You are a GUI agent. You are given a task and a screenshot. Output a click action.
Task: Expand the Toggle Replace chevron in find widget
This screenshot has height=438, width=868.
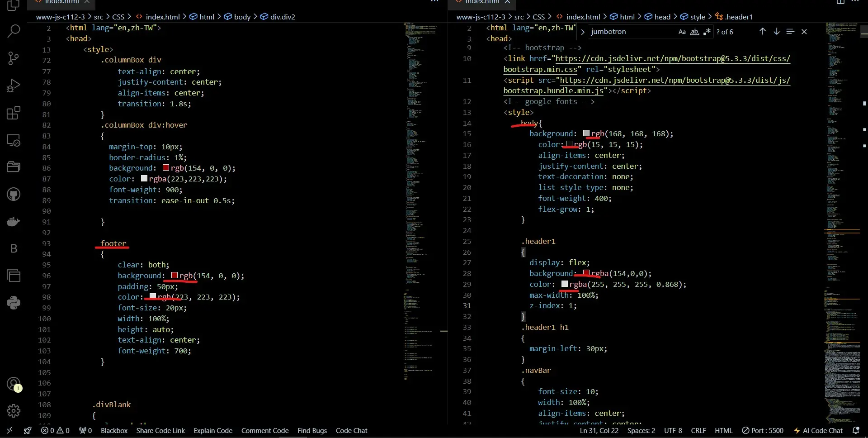[x=583, y=32]
